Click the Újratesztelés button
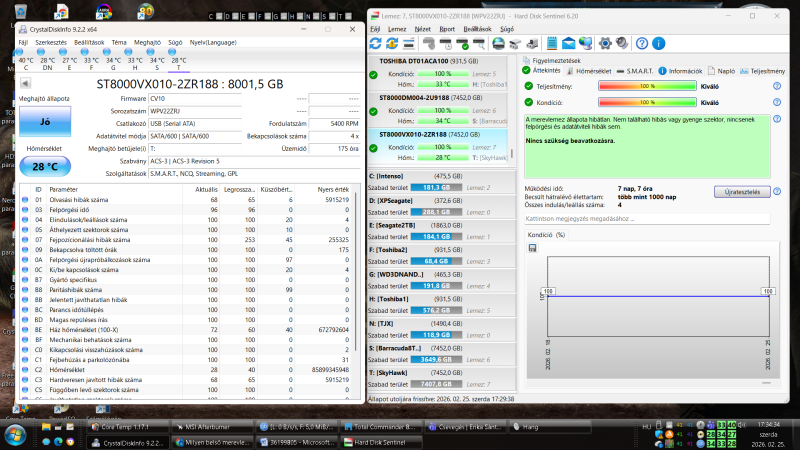800x450 pixels. (x=742, y=192)
